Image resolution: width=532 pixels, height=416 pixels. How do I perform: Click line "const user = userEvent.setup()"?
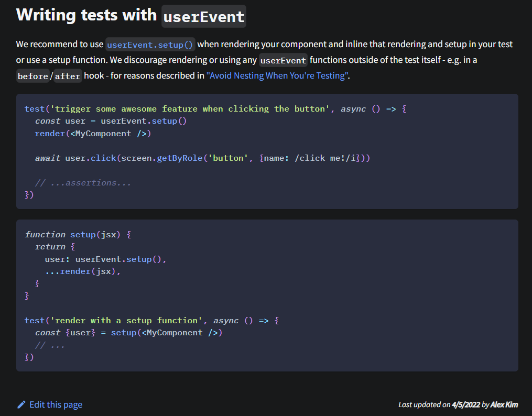point(111,121)
